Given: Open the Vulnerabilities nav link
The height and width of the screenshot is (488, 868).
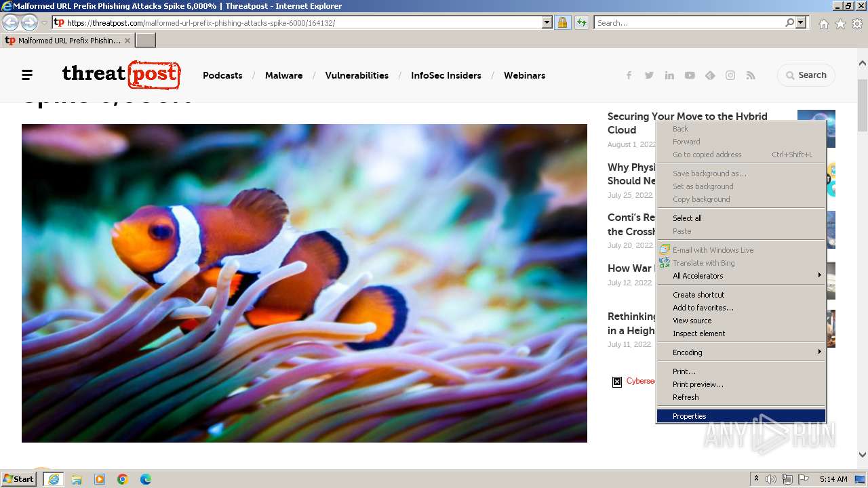Looking at the screenshot, I should (x=357, y=75).
